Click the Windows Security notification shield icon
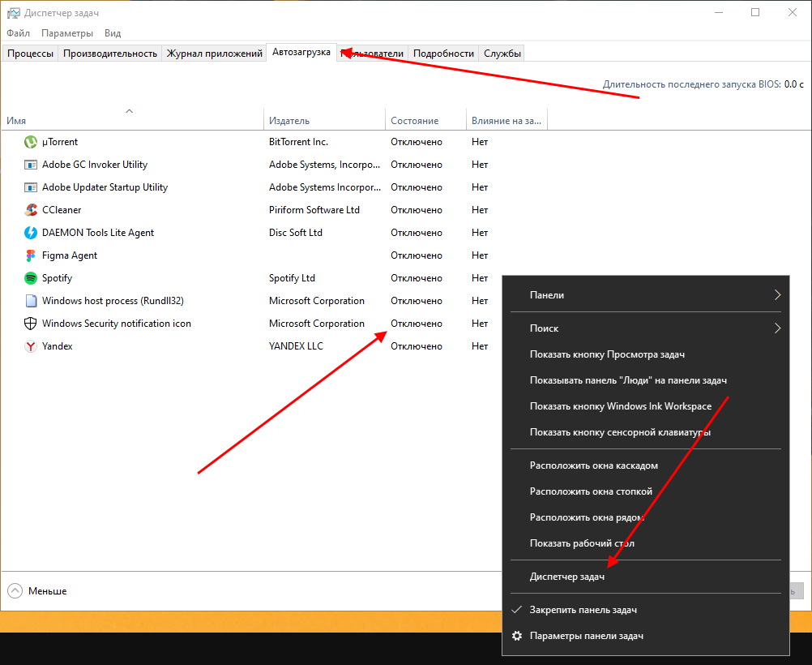 (31, 324)
